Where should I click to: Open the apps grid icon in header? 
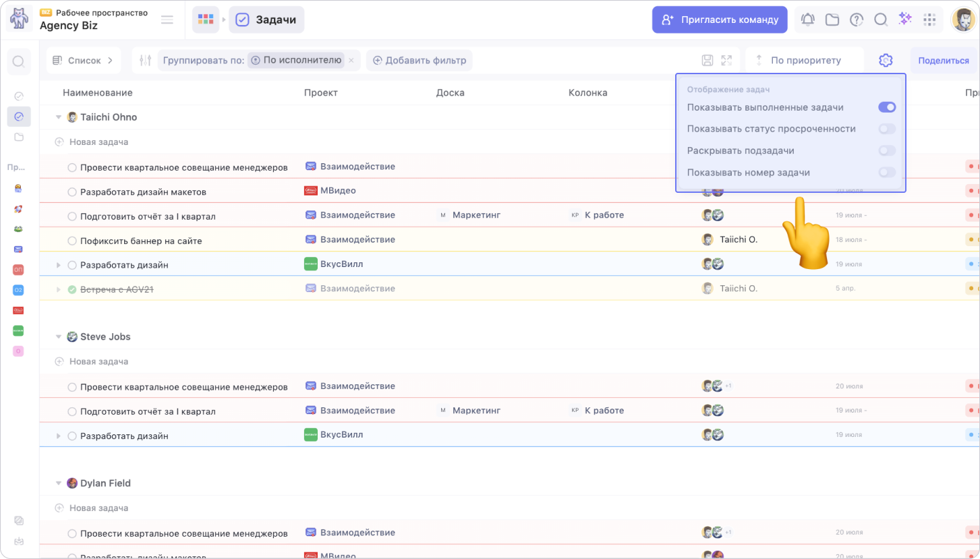(929, 20)
